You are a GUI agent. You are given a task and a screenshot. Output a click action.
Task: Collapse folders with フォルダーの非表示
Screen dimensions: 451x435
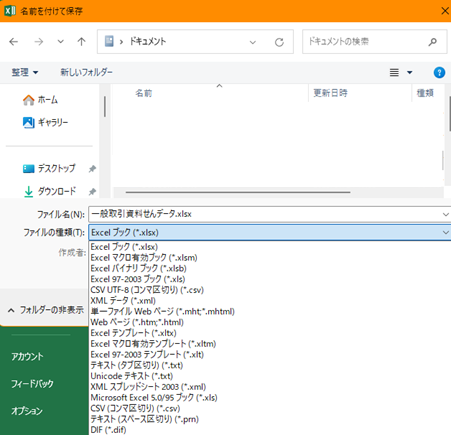click(x=45, y=310)
